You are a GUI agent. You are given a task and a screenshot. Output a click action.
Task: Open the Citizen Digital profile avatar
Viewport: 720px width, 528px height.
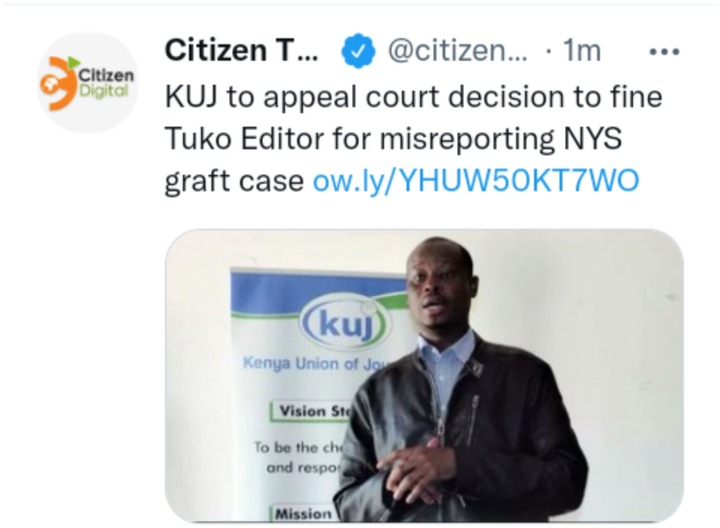87,83
